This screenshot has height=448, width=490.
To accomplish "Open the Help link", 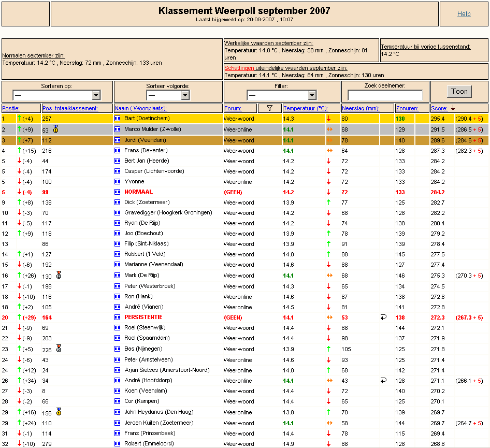I will [x=464, y=14].
